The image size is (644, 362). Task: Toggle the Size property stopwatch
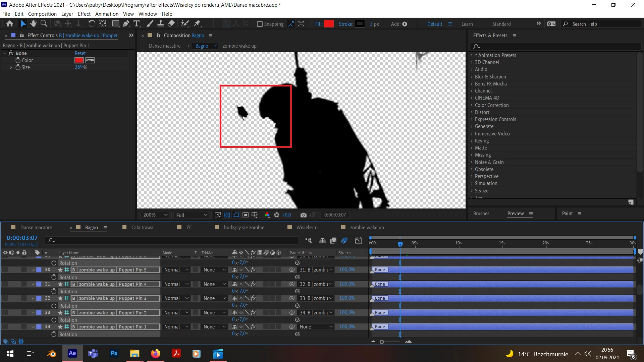[18, 67]
